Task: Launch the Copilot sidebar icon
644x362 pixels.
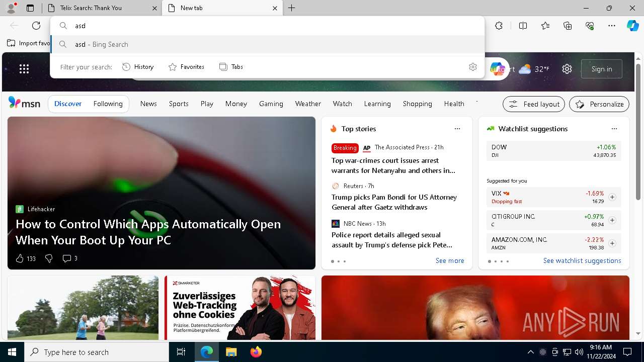Action: (632, 26)
